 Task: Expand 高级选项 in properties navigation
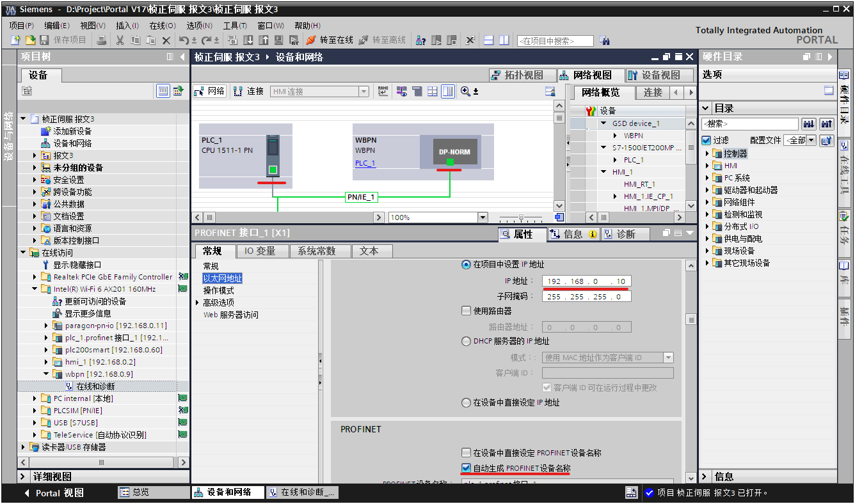(x=198, y=303)
